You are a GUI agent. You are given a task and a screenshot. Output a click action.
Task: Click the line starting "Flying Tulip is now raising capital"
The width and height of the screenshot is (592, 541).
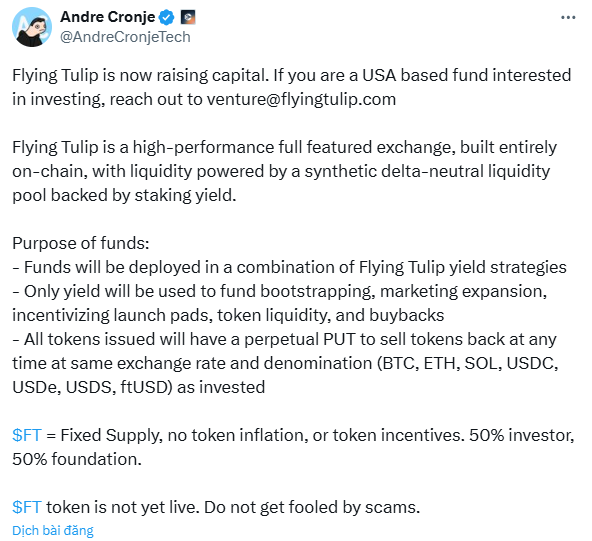point(291,76)
